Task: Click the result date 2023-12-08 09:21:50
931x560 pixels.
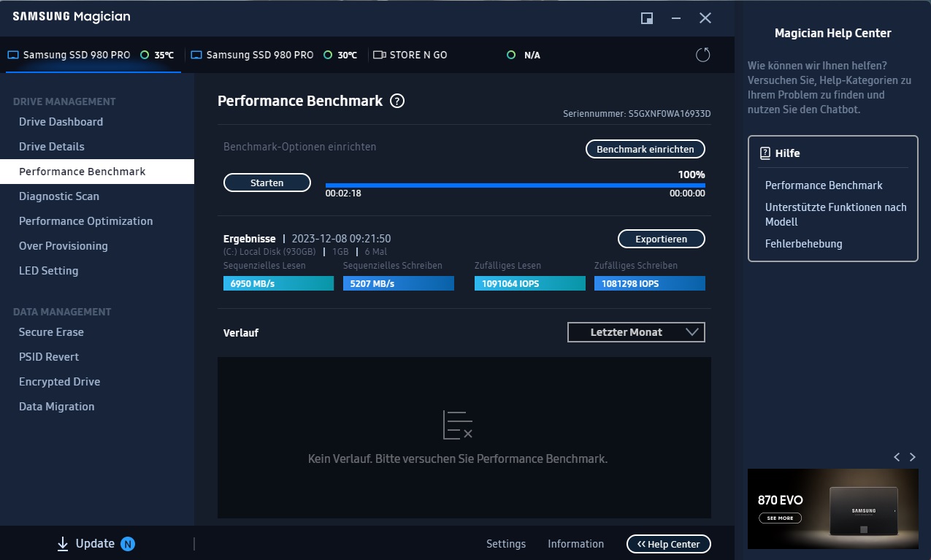Action: pos(341,239)
